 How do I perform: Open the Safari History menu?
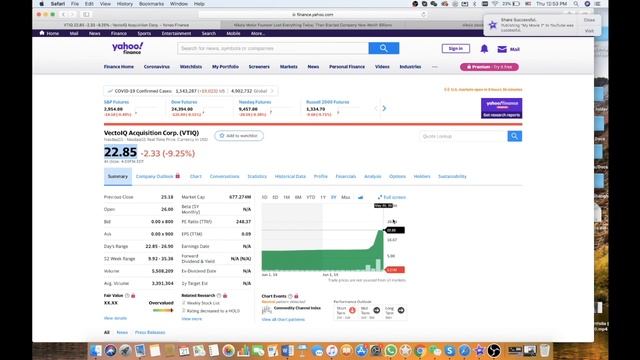(x=124, y=4)
